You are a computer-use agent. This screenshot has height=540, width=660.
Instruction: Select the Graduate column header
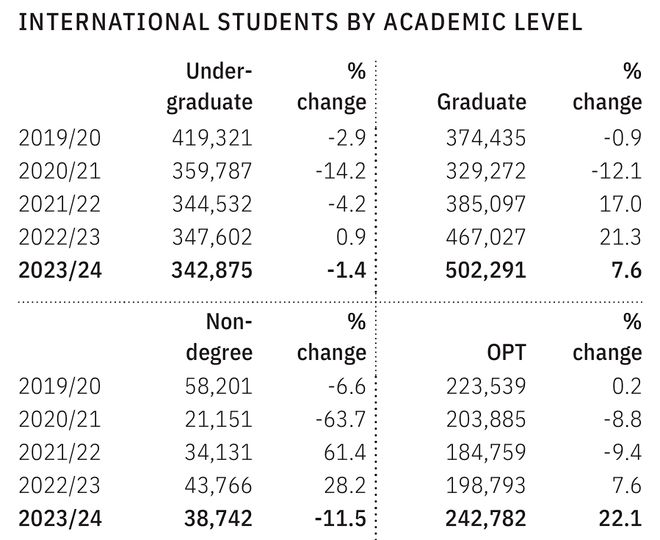tap(481, 102)
